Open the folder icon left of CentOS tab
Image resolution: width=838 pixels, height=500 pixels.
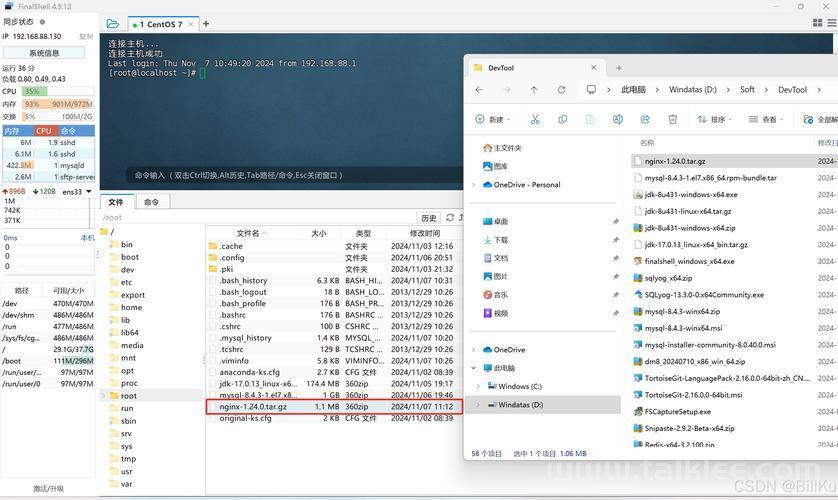point(112,24)
